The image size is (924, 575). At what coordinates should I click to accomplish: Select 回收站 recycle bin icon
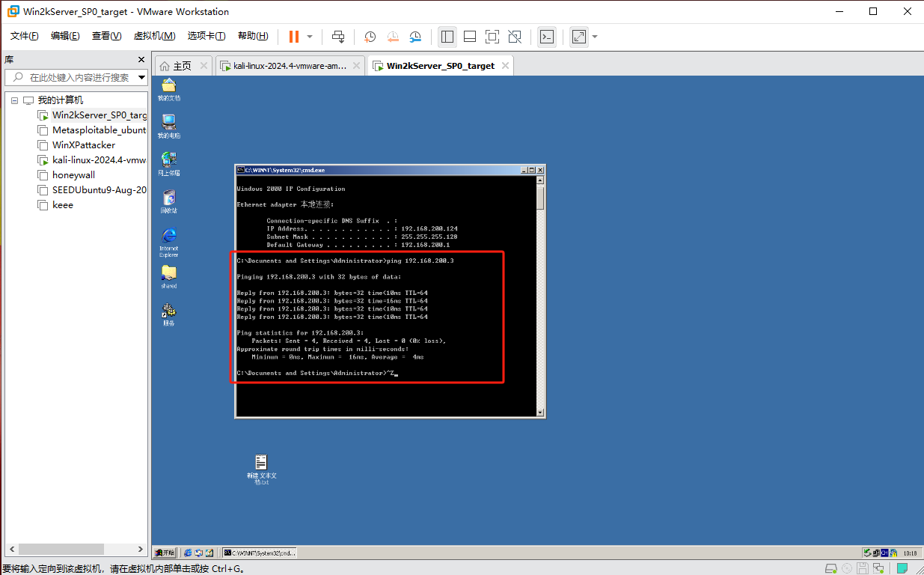[x=169, y=202]
